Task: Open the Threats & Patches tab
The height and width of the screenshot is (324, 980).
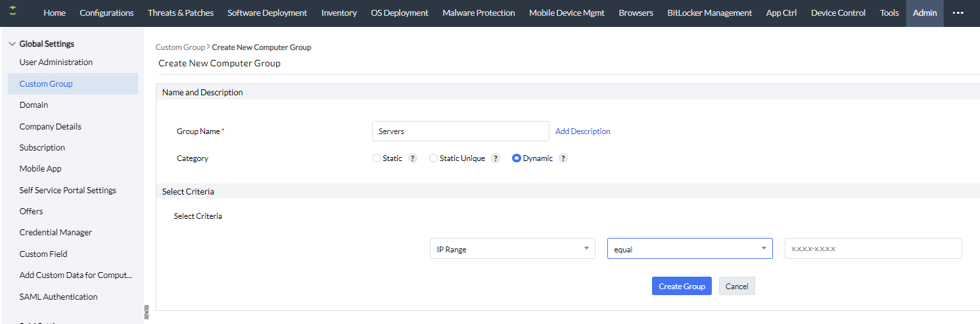Action: [x=180, y=13]
